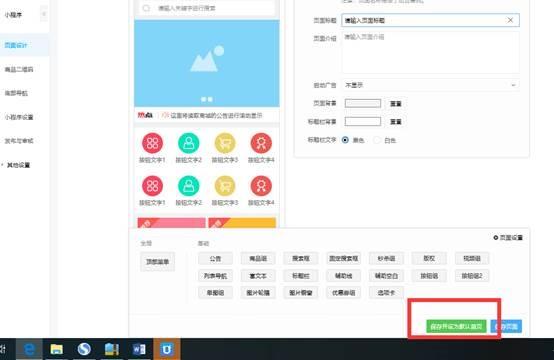This screenshot has height=360, width=554.
Task: Add the 固定搜索框 component
Action: (343, 258)
